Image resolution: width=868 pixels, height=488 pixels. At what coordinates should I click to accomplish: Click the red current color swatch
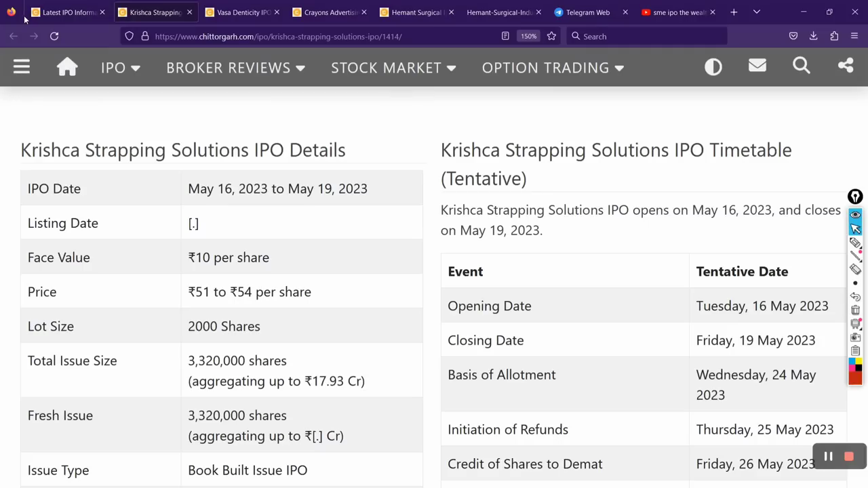pos(855,378)
